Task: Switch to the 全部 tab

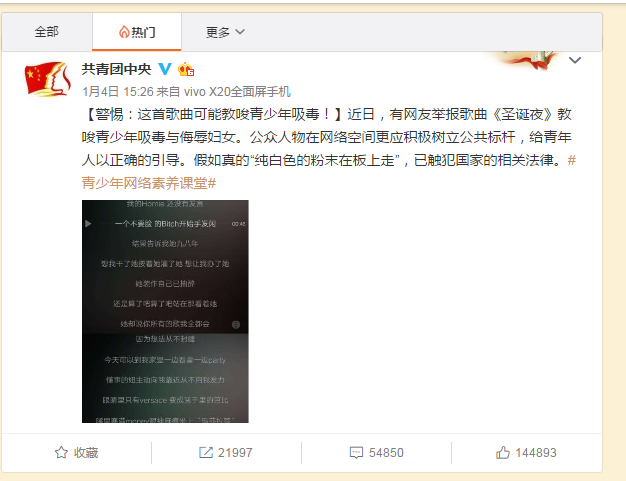Action: [x=47, y=32]
